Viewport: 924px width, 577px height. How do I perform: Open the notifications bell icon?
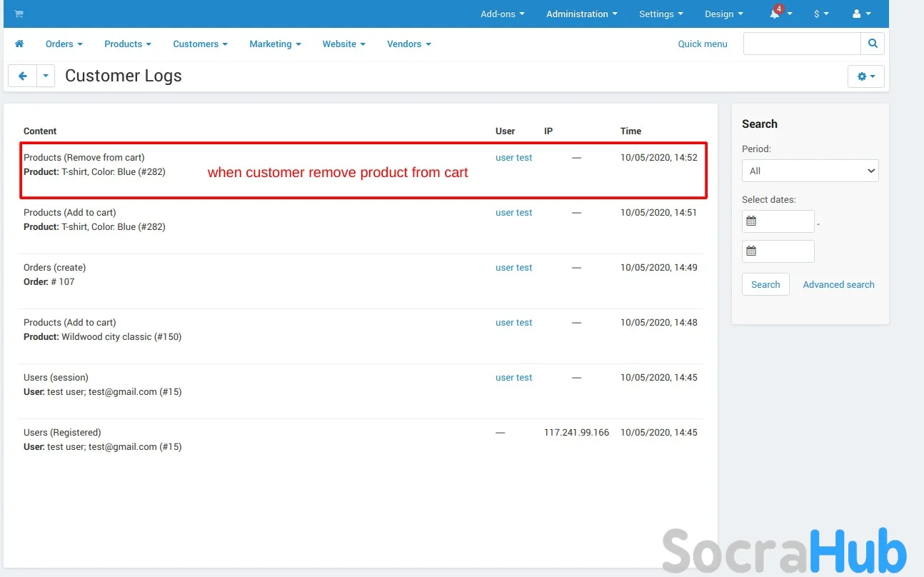[775, 14]
